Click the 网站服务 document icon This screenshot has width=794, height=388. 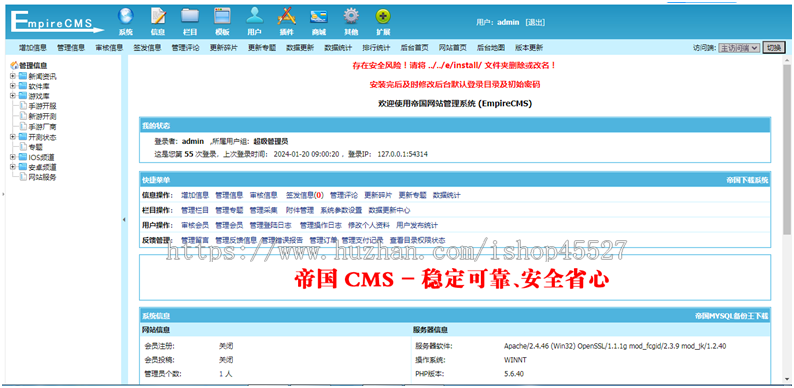[x=23, y=177]
